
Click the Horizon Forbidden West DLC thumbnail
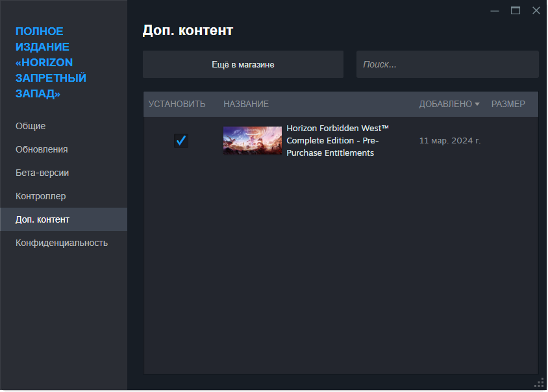[x=253, y=140]
